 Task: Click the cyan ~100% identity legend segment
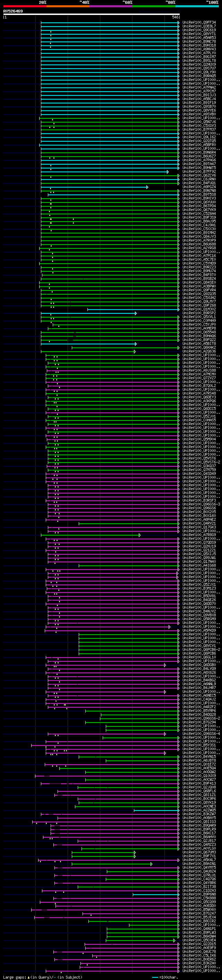197,6
